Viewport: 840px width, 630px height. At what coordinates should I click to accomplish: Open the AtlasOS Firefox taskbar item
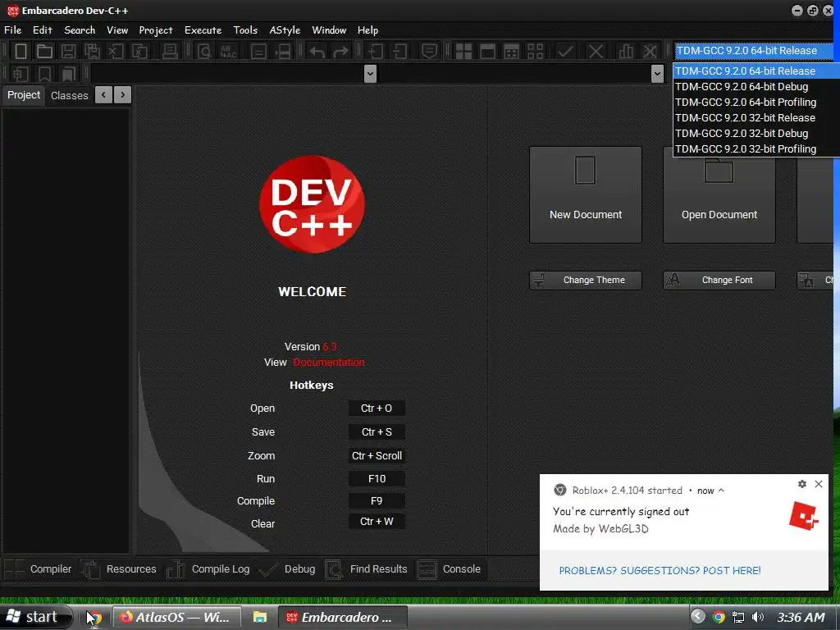click(177, 617)
